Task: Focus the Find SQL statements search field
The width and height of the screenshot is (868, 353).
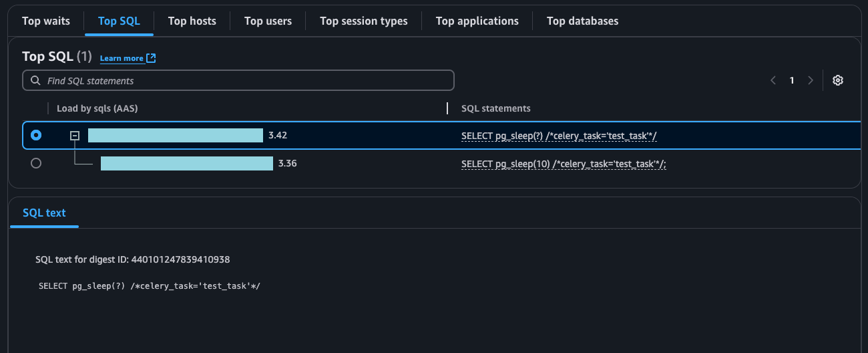Action: click(238, 80)
